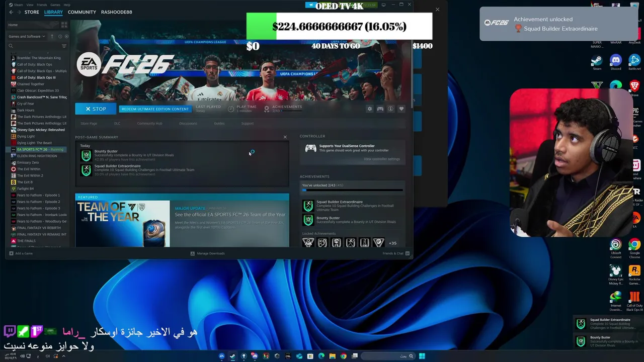Open the Store Page link

pos(89,123)
